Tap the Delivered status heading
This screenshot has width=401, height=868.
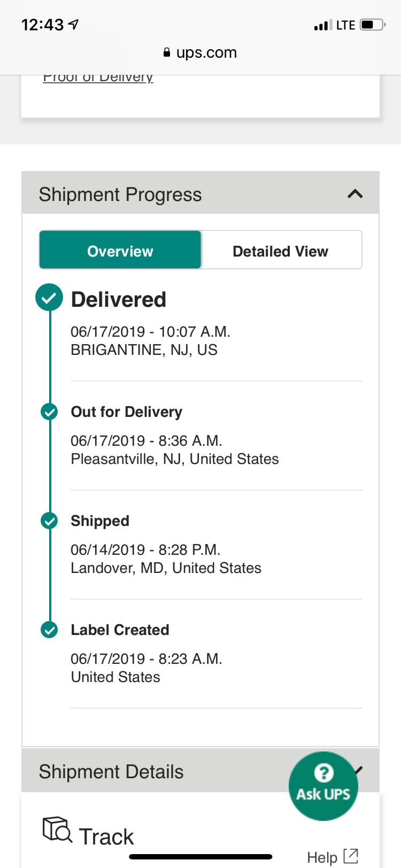[119, 299]
